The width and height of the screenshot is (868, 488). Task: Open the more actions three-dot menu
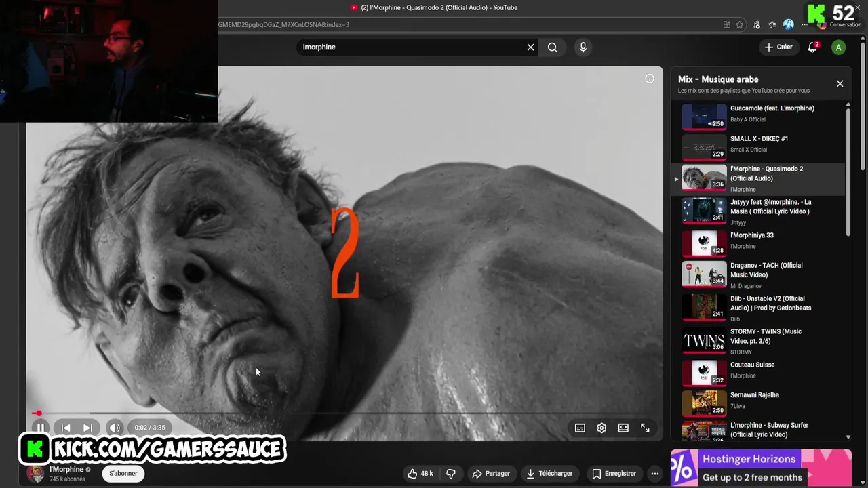tap(655, 474)
